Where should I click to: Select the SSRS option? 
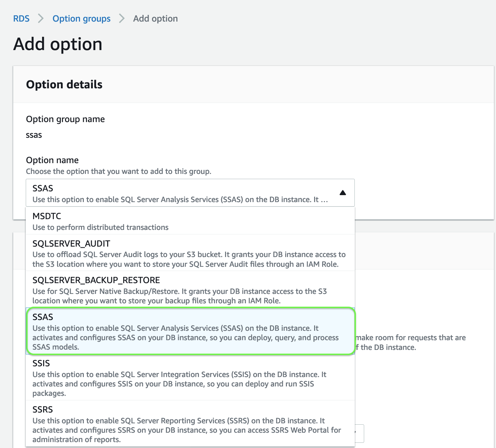[190, 424]
